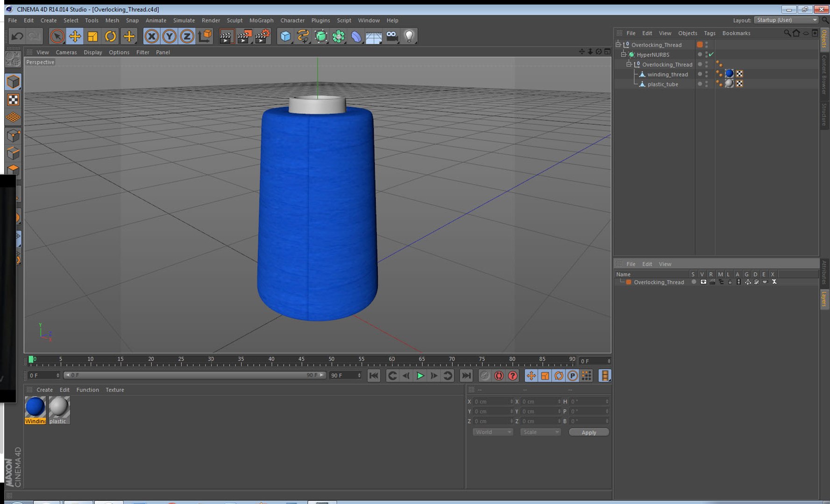Click the Apply button
830x504 pixels.
(589, 432)
